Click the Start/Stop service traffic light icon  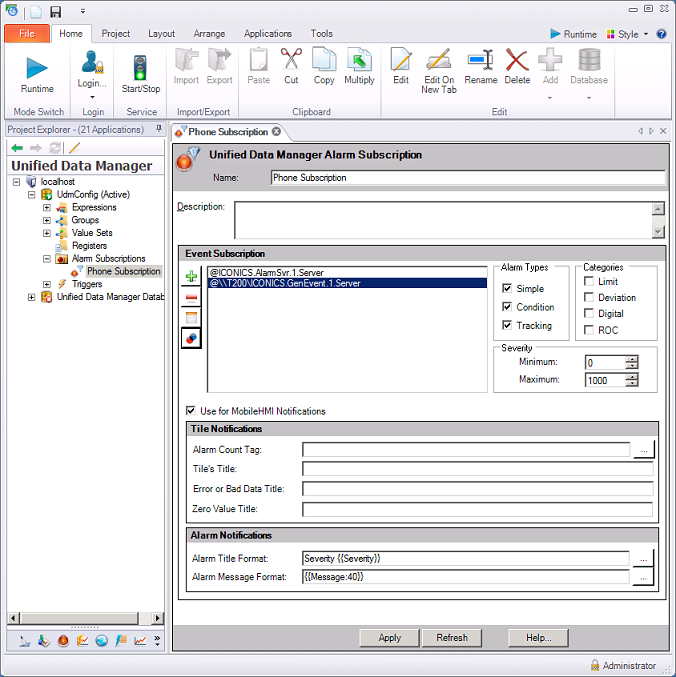tap(141, 67)
